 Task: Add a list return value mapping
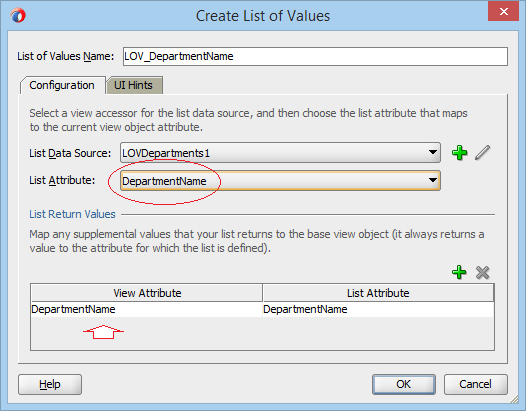(x=459, y=272)
